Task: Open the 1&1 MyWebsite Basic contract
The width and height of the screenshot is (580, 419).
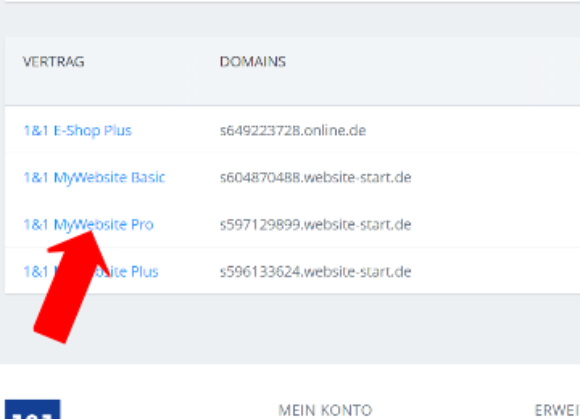Action: point(94,178)
